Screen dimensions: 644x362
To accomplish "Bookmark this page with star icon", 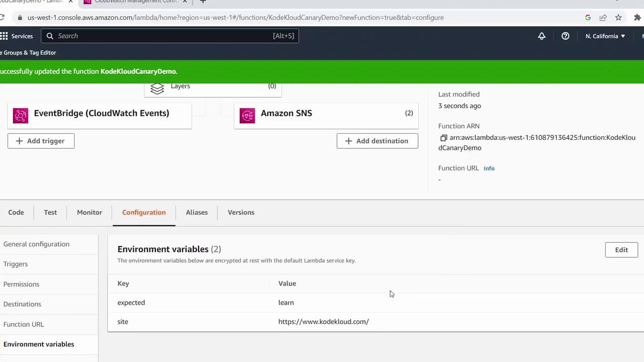I will (x=618, y=18).
